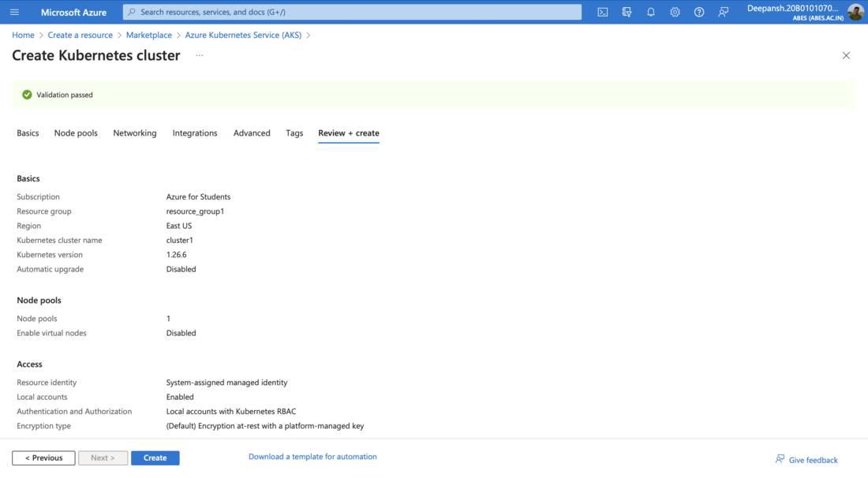Go to Home breadcrumb
Image resolution: width=868 pixels, height=478 pixels.
click(23, 35)
